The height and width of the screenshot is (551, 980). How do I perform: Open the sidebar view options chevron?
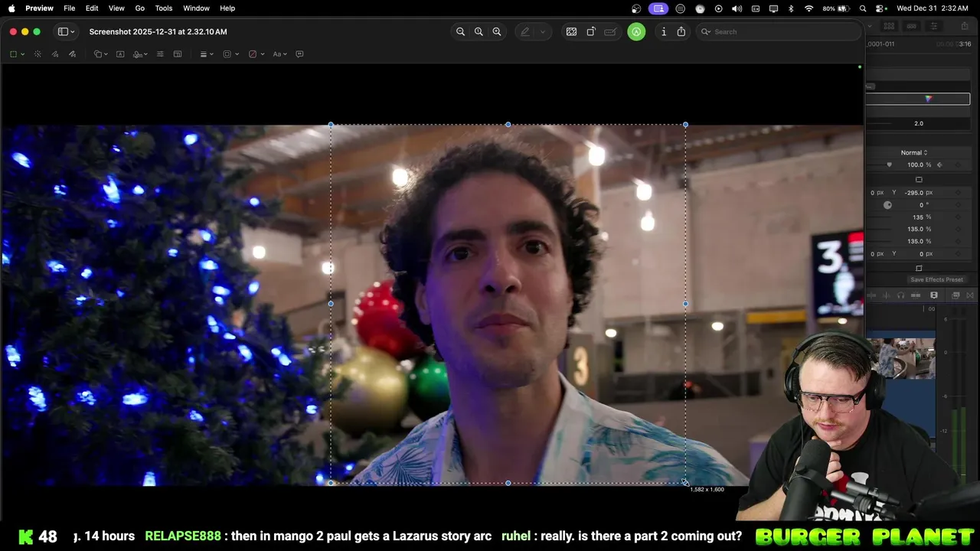click(73, 32)
